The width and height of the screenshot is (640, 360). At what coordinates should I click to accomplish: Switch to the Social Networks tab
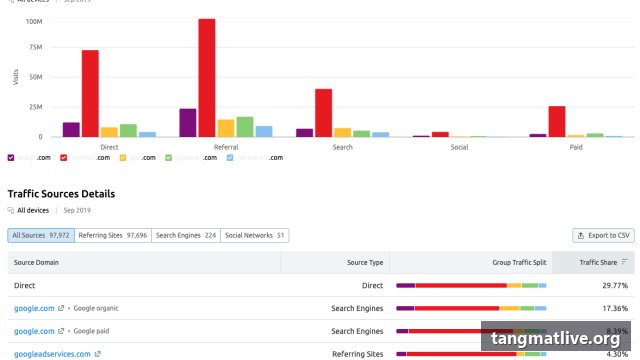click(x=254, y=236)
